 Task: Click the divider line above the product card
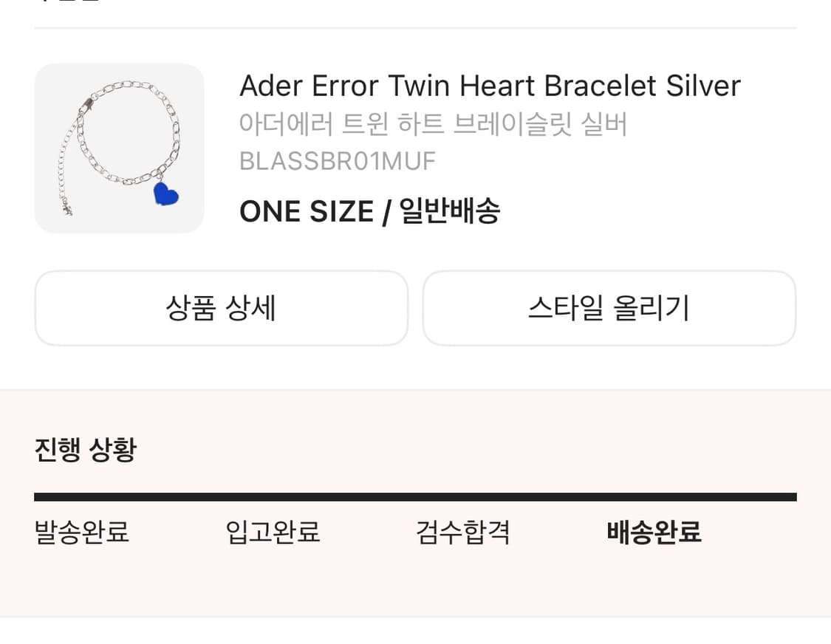coord(415,27)
